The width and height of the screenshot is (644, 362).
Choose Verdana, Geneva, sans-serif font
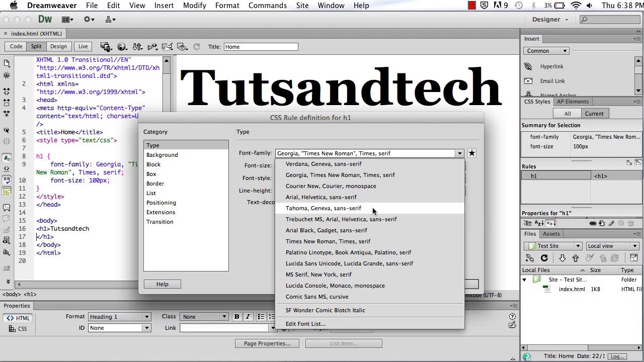tap(370, 164)
